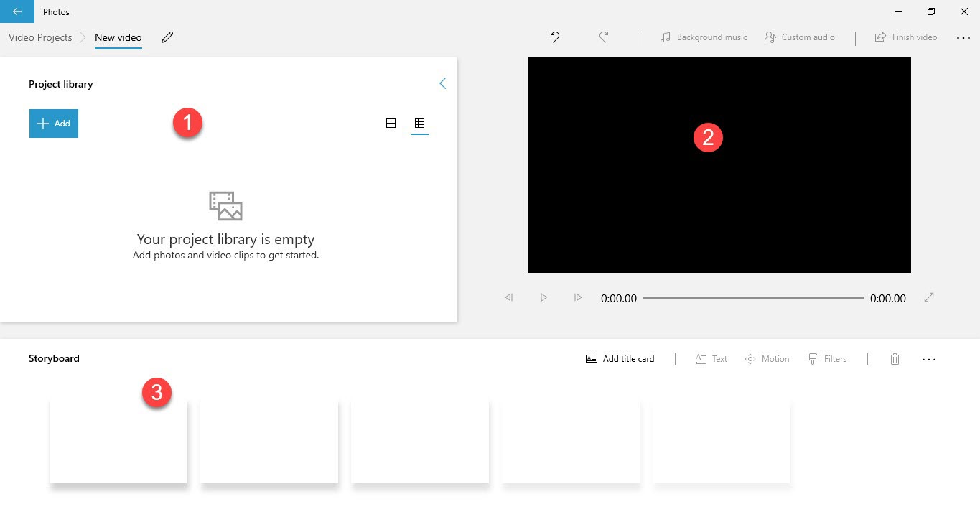Screen dimensions: 980x517
Task: Click the Storyboard heading
Action: coord(54,358)
